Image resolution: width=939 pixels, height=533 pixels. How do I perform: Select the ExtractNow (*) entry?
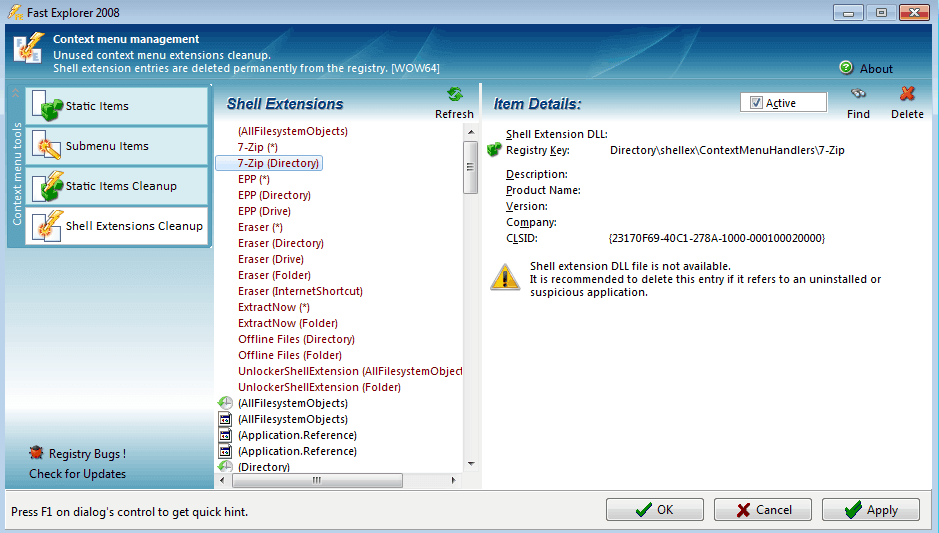pyautogui.click(x=274, y=307)
